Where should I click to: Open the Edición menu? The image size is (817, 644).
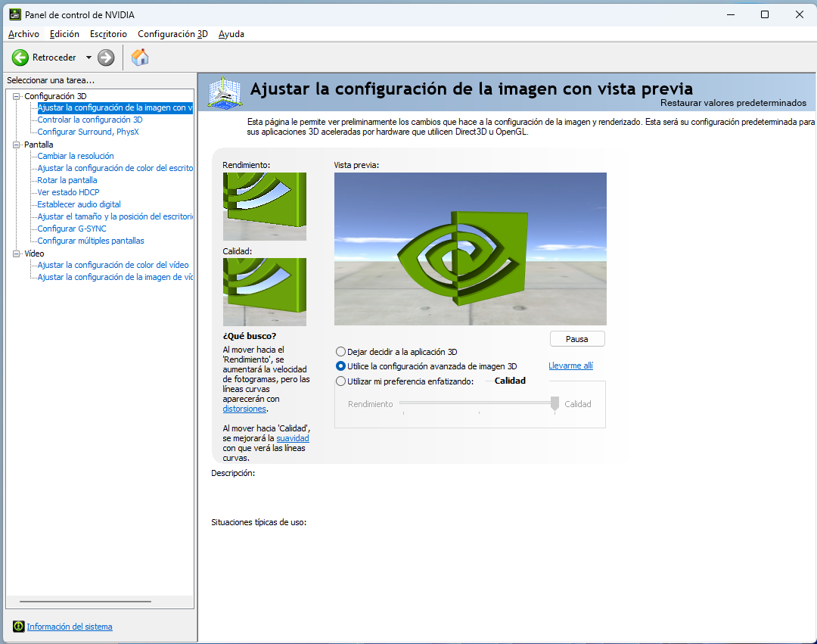coord(64,34)
